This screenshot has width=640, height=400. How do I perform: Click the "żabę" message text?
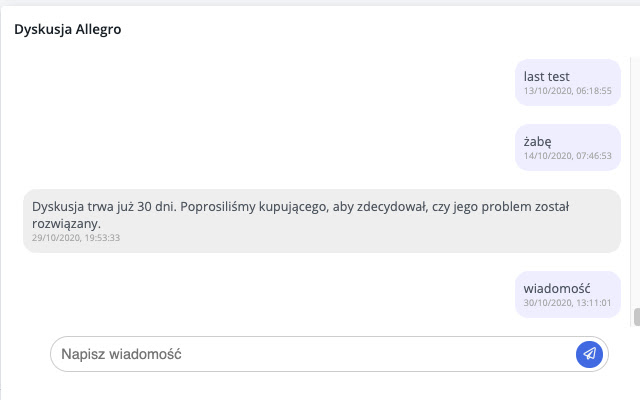coord(538,141)
